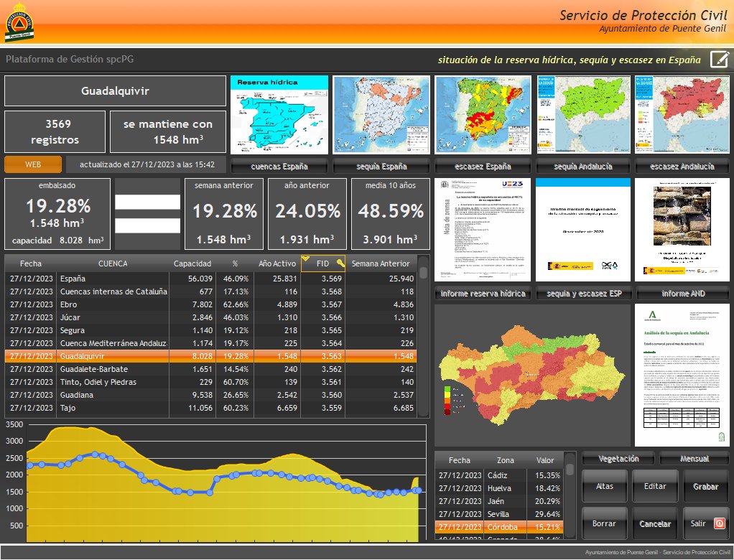734x560 pixels.
Task: Click the Borrar button
Action: click(x=604, y=523)
